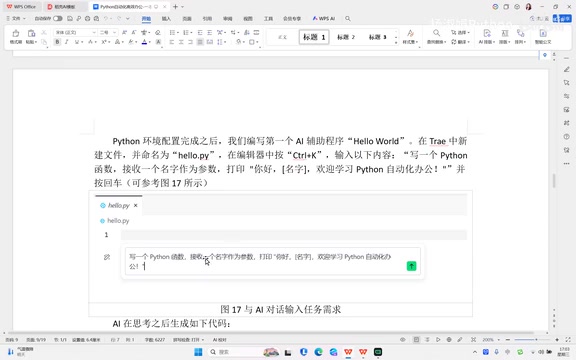Click the save icon in quick access bar
Image resolution: width=576 pixels, height=360 pixels.
pos(70,18)
